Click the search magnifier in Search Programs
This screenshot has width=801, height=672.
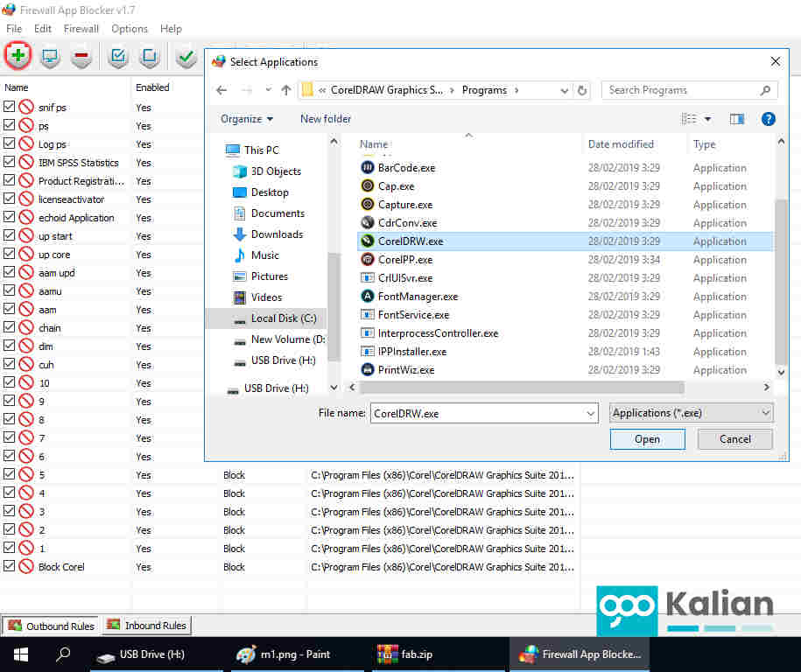click(765, 90)
